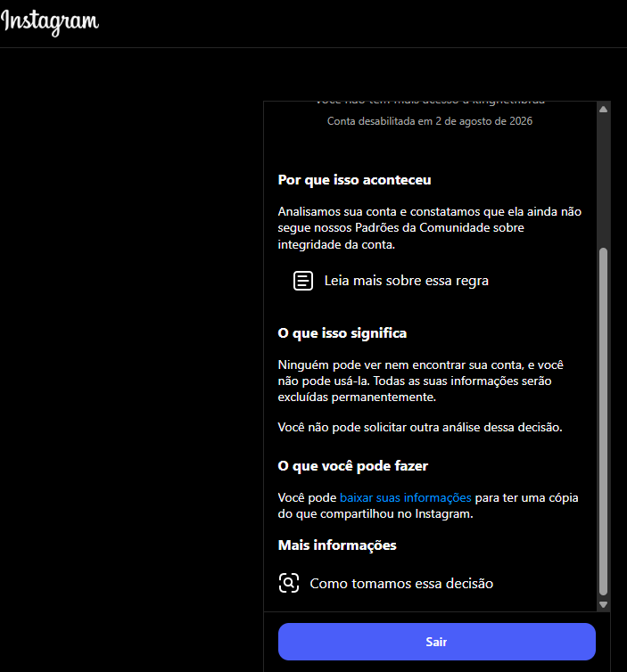The image size is (627, 672).
Task: Select the Por que isso aconteceu heading
Action: 354,180
